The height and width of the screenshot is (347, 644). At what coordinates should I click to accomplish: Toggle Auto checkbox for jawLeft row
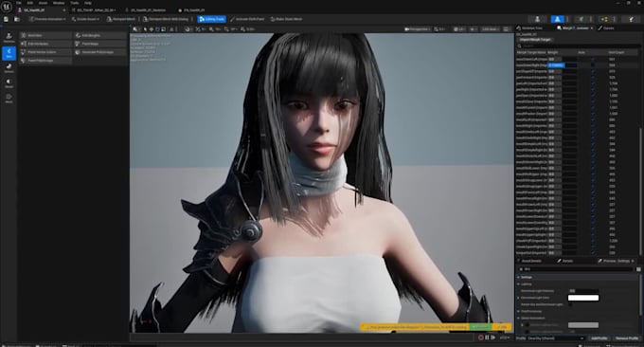[593, 83]
